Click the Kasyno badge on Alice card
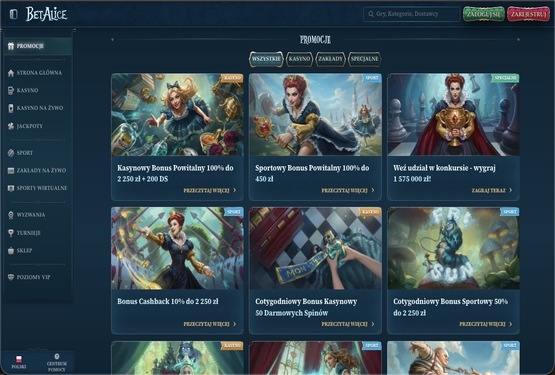This screenshot has height=375, width=555. (x=232, y=78)
